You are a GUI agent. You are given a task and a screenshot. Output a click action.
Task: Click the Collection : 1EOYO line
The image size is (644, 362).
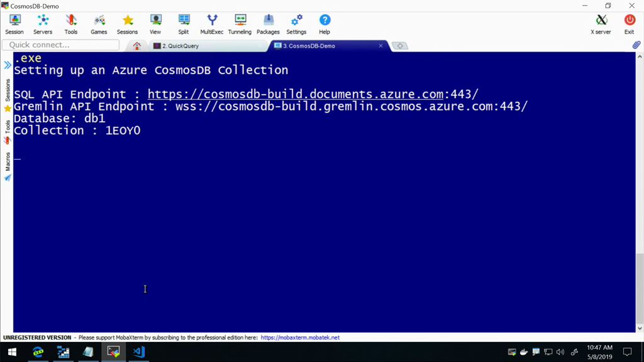coord(77,131)
